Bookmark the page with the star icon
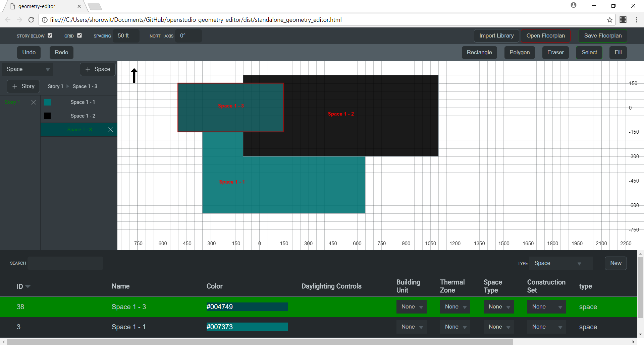 click(x=610, y=19)
